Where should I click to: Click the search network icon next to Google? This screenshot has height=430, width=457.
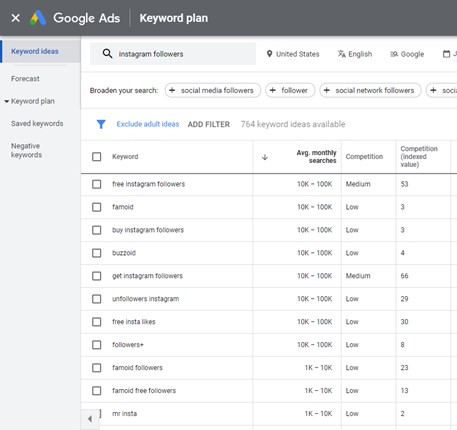click(x=394, y=54)
